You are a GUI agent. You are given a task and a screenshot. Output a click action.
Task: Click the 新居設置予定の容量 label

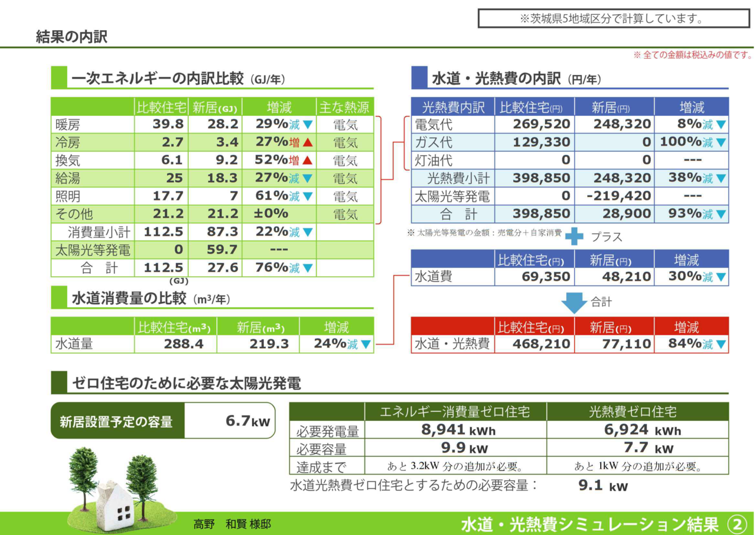point(116,421)
